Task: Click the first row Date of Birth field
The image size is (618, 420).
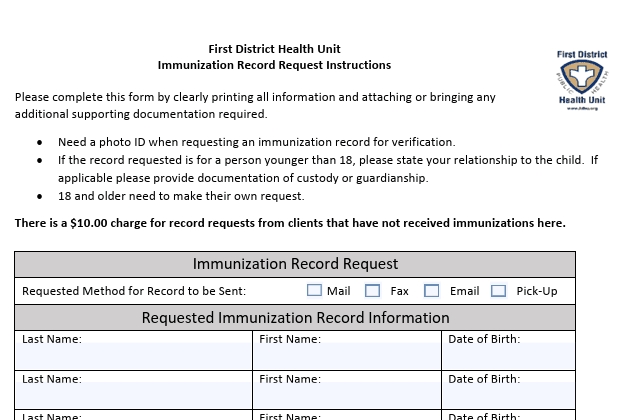Action: [508, 356]
